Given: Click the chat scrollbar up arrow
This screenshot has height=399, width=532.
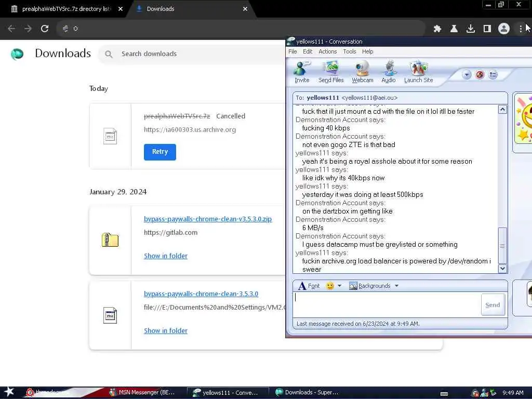Looking at the screenshot, I should tap(502, 109).
